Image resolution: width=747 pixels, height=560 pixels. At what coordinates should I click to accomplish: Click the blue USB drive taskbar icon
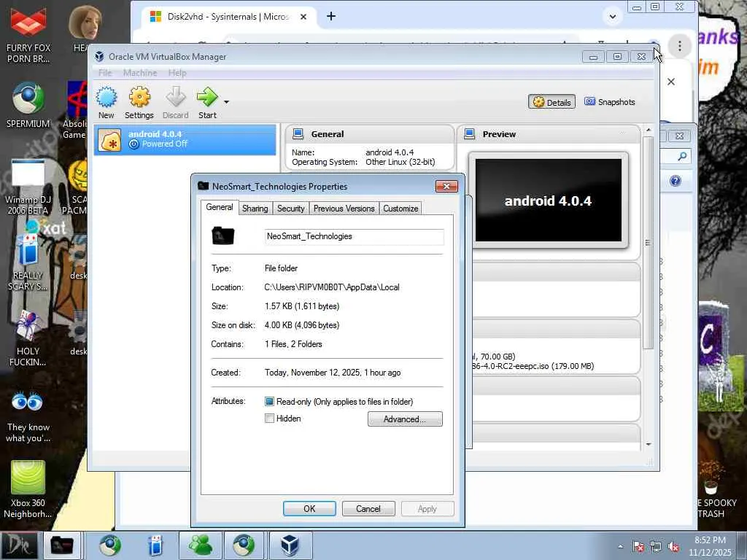[x=155, y=545]
